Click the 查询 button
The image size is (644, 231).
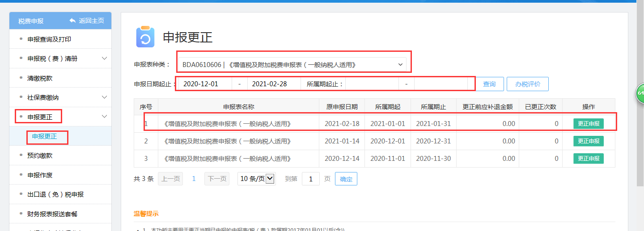tap(489, 84)
